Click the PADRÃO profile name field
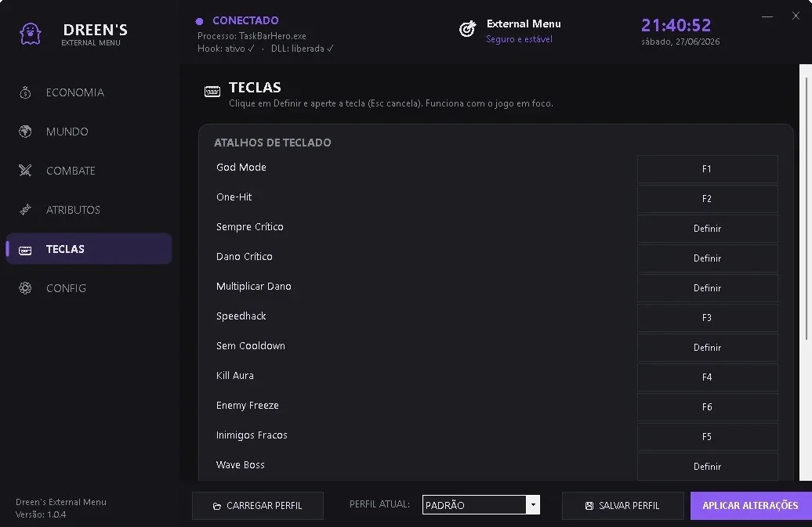812x527 pixels. pyautogui.click(x=474, y=505)
